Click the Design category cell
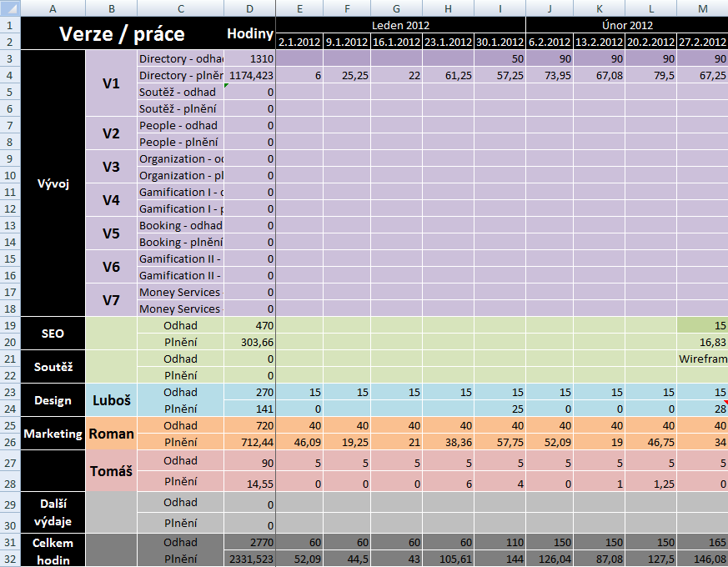 (x=53, y=400)
